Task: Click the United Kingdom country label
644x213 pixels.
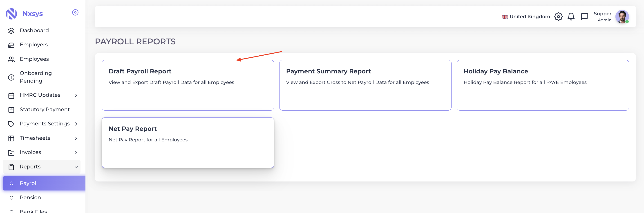Action: point(530,17)
